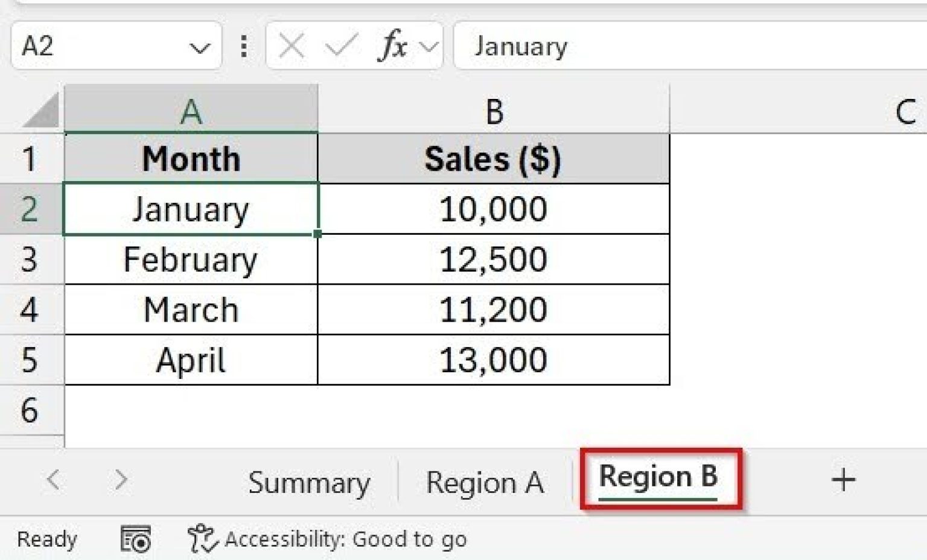The width and height of the screenshot is (927, 560).
Task: Click the sheet navigation back arrow
Action: (53, 480)
